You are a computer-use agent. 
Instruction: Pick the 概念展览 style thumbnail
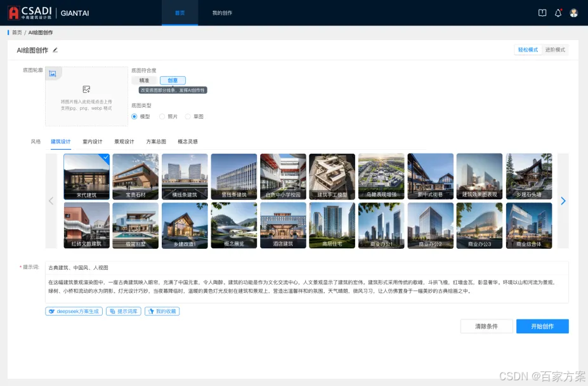pyautogui.click(x=234, y=225)
